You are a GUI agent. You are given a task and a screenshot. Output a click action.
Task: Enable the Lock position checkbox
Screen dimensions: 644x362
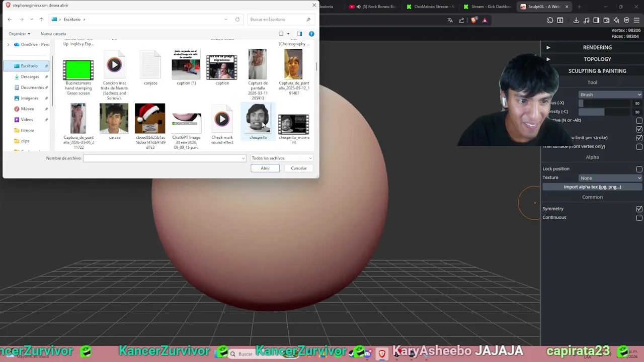coord(639,169)
